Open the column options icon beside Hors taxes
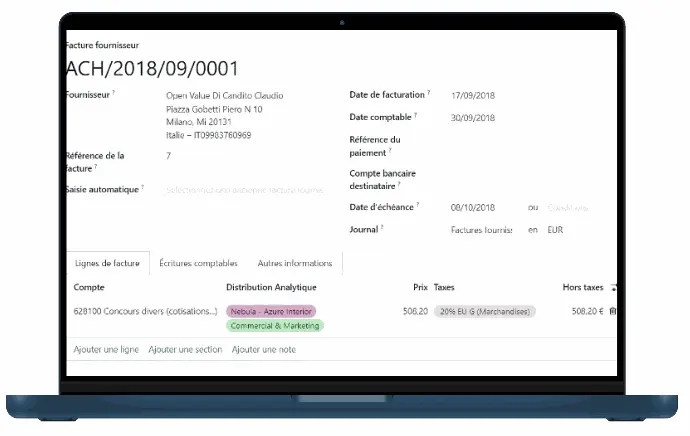The image size is (690, 436). pos(613,288)
